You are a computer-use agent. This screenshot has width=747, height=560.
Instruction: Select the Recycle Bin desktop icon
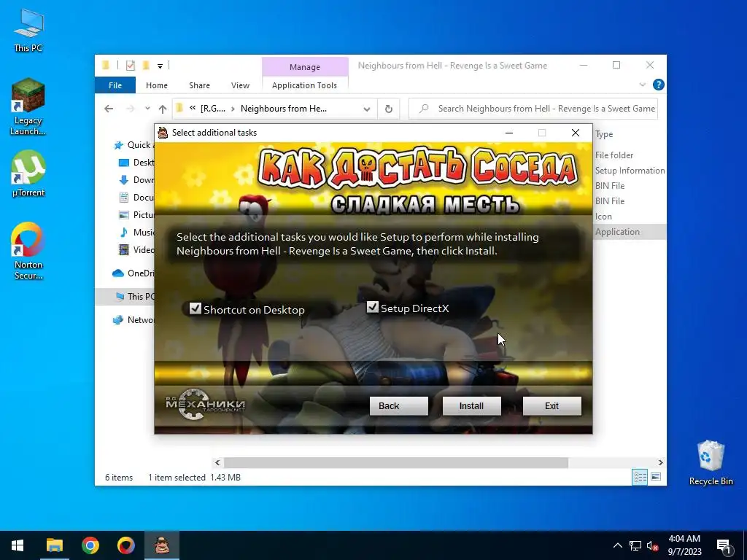click(x=711, y=463)
